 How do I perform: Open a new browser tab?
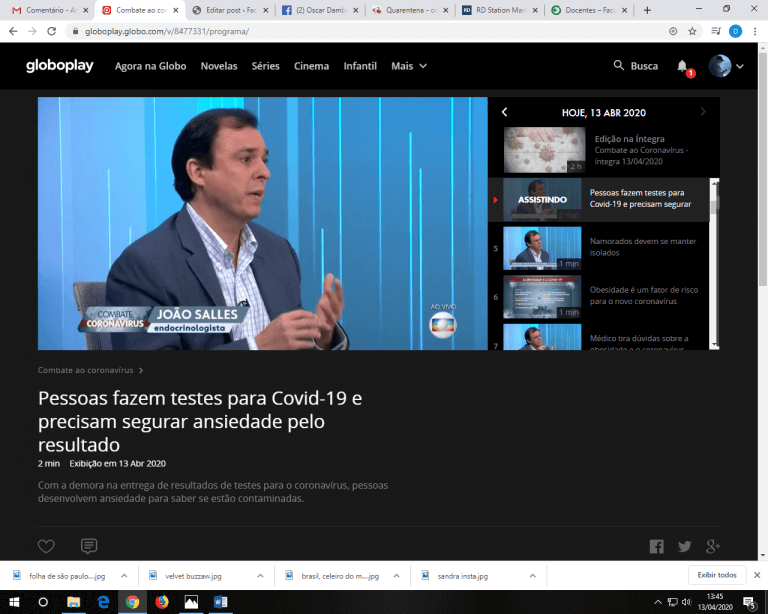pyautogui.click(x=647, y=10)
